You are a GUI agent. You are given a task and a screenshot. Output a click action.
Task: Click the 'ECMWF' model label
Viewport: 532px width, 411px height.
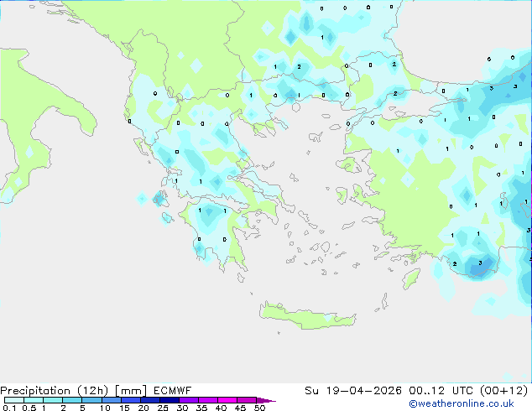pos(173,391)
